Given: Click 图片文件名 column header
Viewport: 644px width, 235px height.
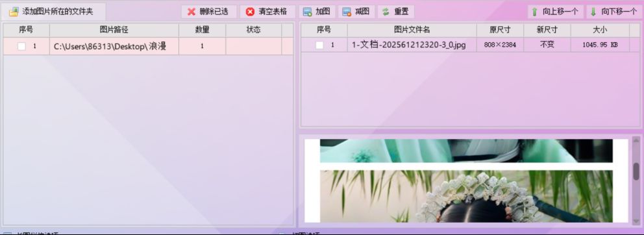Looking at the screenshot, I should click(412, 30).
